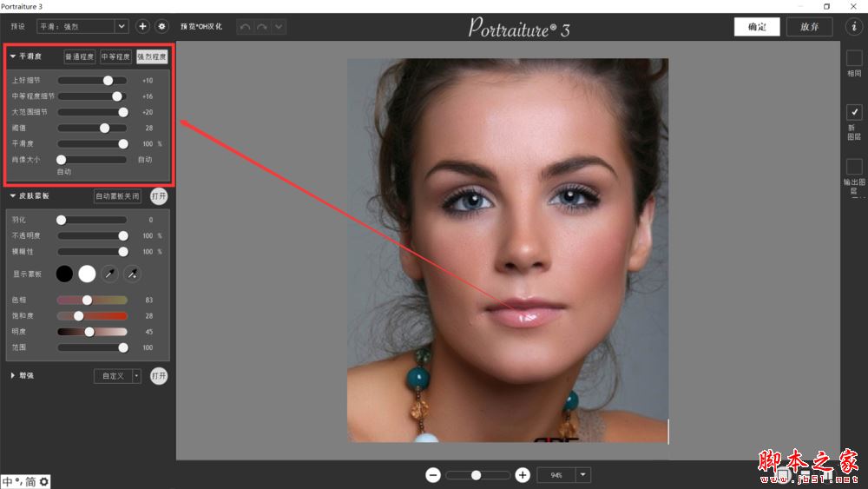Viewport: 868px width, 489px height.
Task: Click the 明度 value 45
Action: click(x=149, y=332)
